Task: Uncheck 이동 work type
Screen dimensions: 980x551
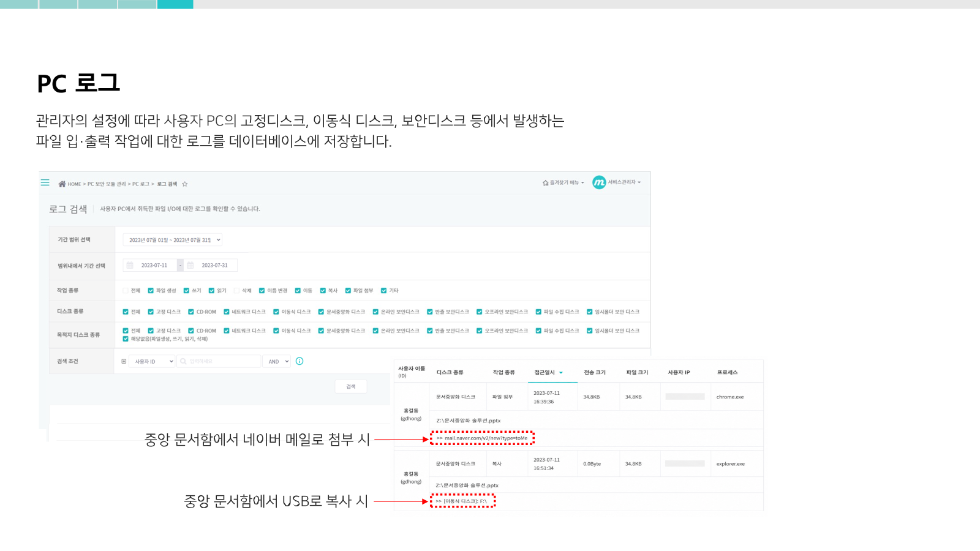Action: click(298, 291)
